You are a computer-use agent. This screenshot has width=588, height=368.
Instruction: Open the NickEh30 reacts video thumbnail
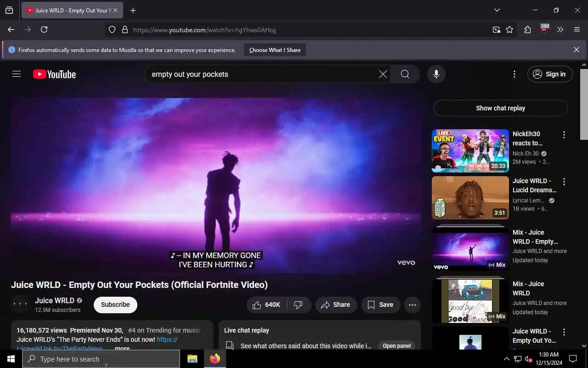470,151
